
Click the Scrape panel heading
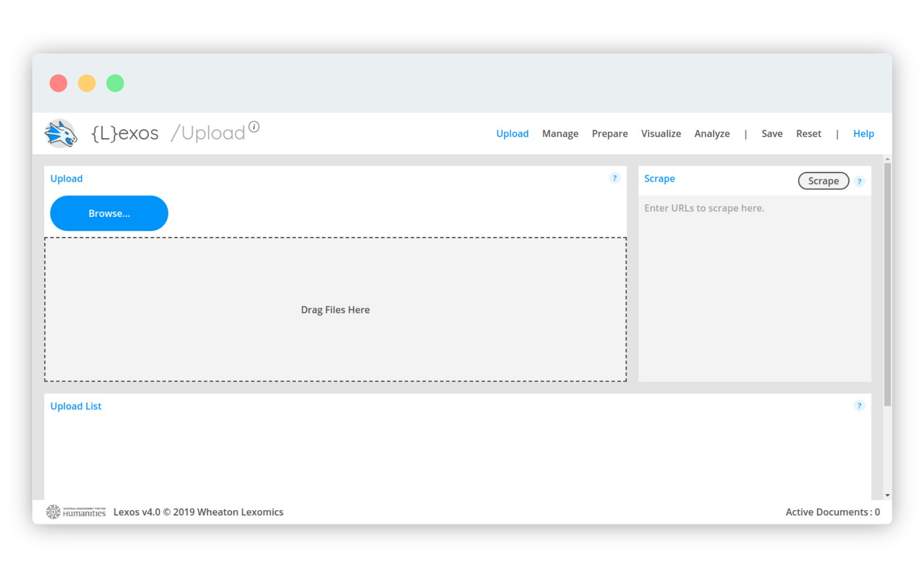click(659, 179)
